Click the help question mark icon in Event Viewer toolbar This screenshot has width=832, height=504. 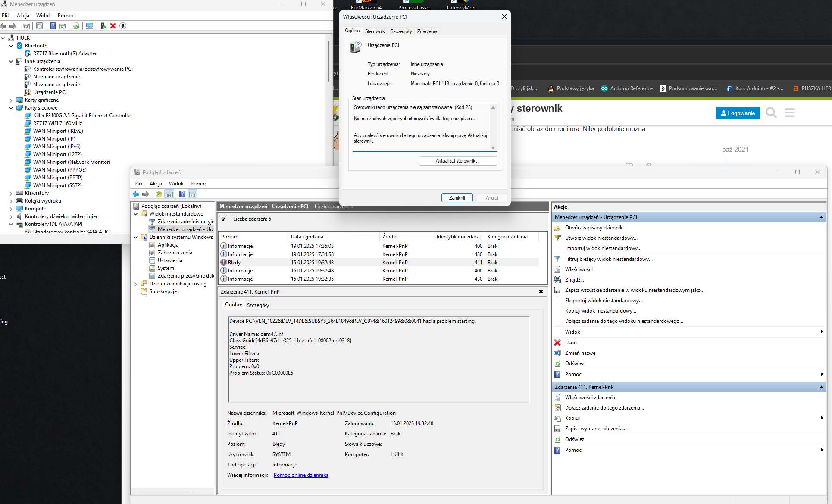(x=182, y=194)
